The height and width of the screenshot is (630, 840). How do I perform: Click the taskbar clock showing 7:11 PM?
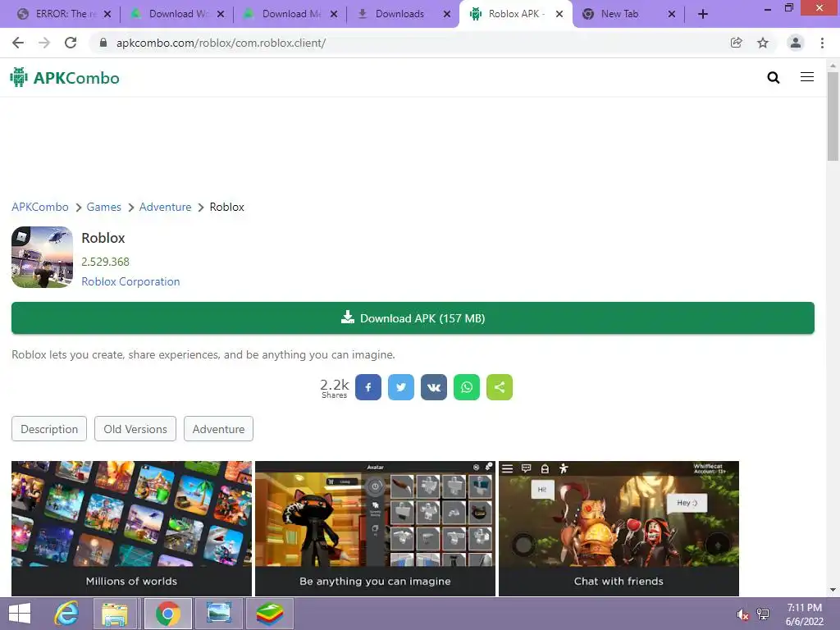[805, 614]
